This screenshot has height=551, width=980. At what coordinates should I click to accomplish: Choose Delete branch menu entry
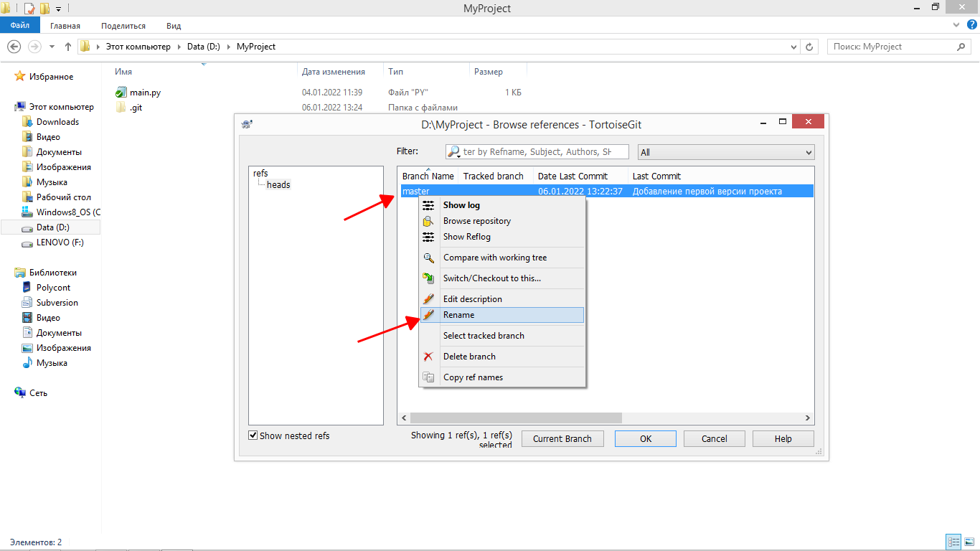pyautogui.click(x=502, y=357)
